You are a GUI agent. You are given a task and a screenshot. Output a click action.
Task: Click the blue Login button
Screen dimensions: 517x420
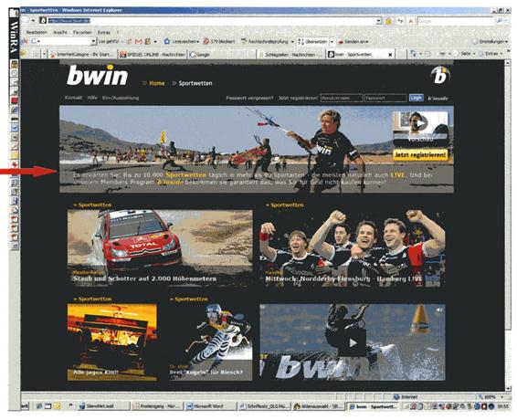click(417, 98)
